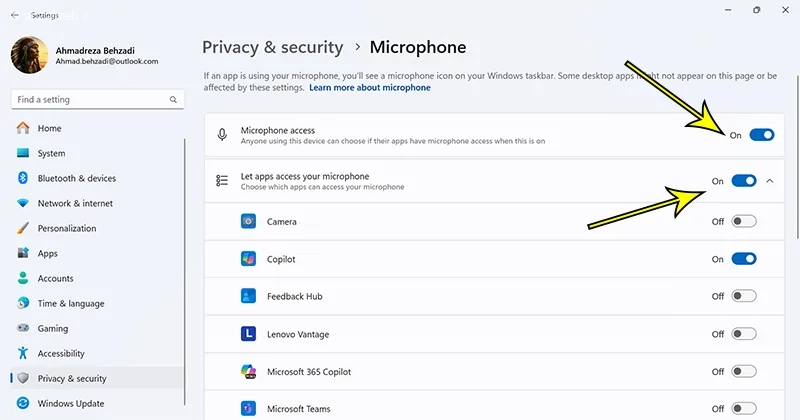This screenshot has width=800, height=420.
Task: Click the Feedback Hub app icon
Action: point(249,297)
